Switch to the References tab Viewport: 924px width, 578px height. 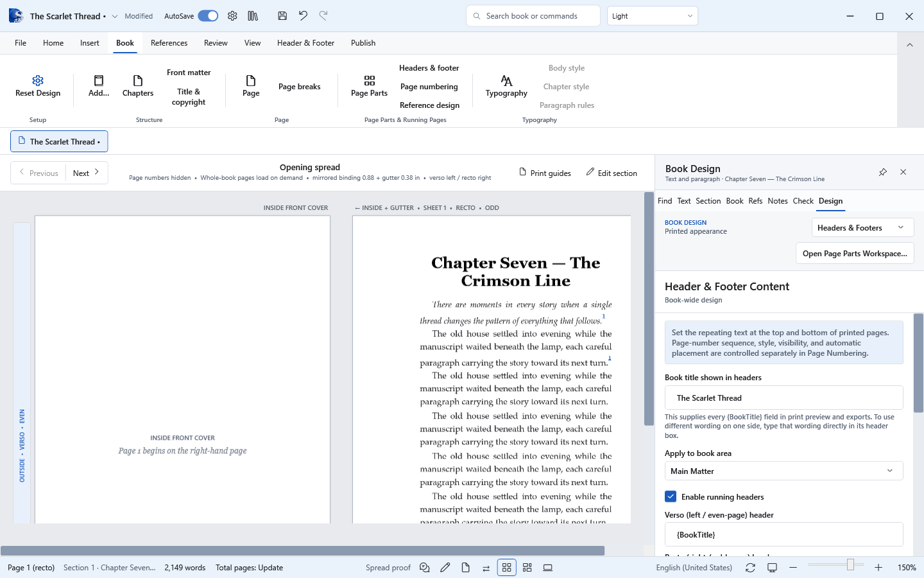point(169,43)
